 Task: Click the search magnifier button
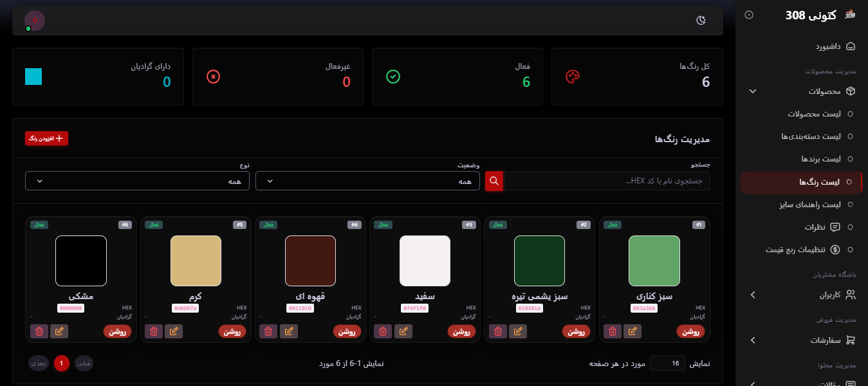coord(494,181)
